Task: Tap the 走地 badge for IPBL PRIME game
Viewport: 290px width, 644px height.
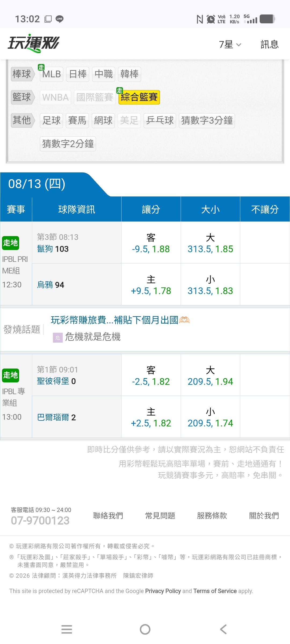Action: pos(10,243)
